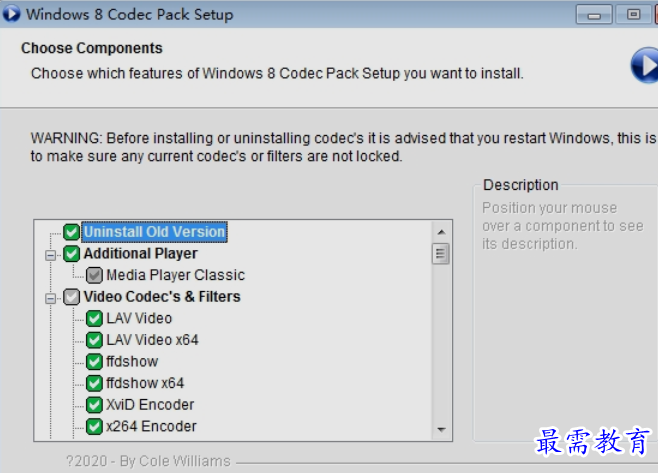Image resolution: width=658 pixels, height=473 pixels.
Task: Select the Additional Player label
Action: pos(140,253)
